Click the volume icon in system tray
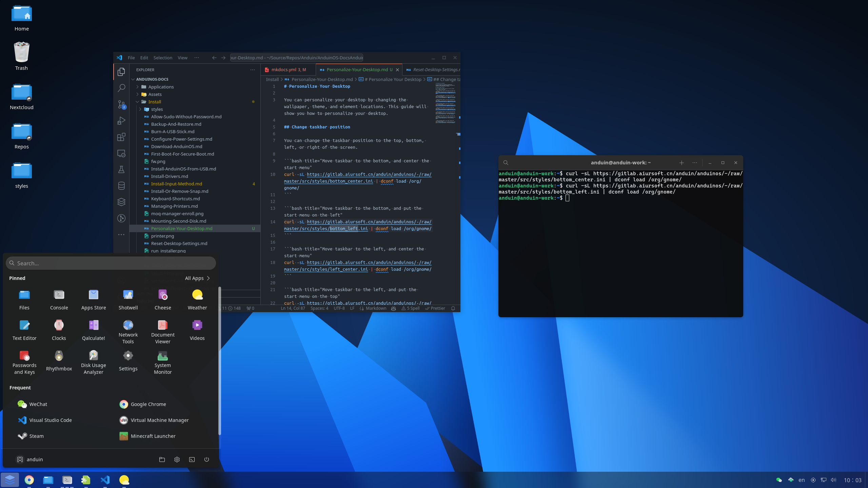 coord(834,480)
